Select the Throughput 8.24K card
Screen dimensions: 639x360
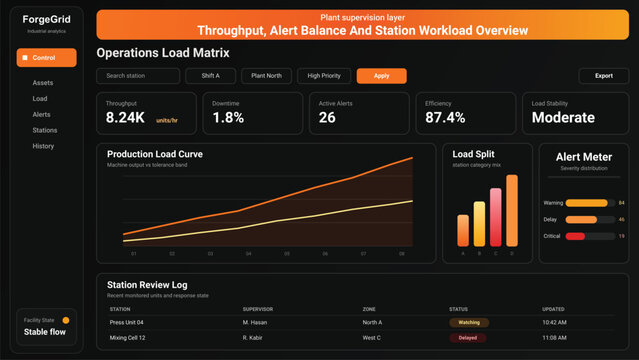tap(146, 113)
